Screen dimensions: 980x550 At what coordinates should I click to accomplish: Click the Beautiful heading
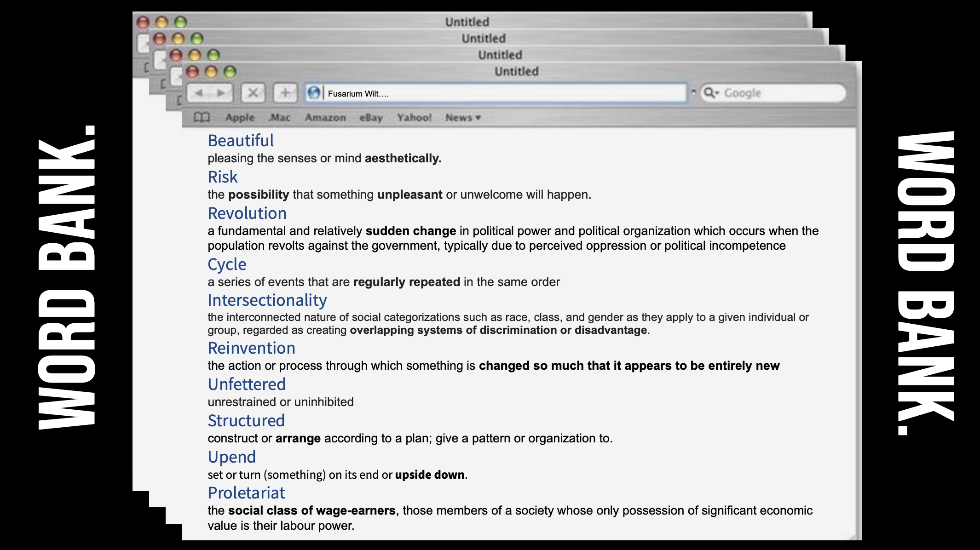coord(241,140)
